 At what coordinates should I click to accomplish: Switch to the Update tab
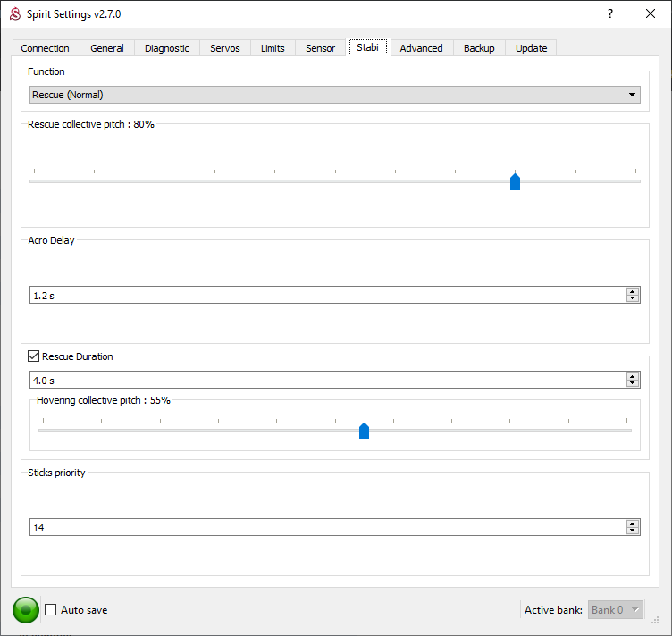pos(531,48)
